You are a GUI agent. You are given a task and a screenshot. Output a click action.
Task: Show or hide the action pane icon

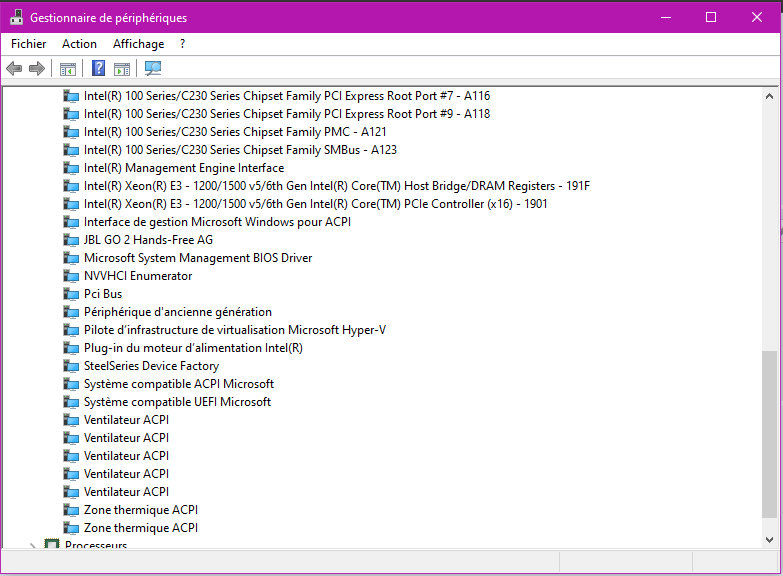pyautogui.click(x=122, y=69)
